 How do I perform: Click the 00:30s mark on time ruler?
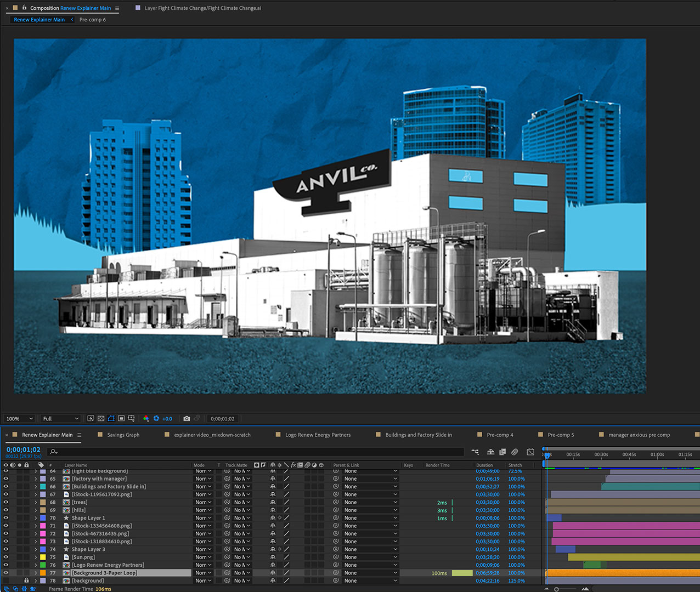(601, 454)
